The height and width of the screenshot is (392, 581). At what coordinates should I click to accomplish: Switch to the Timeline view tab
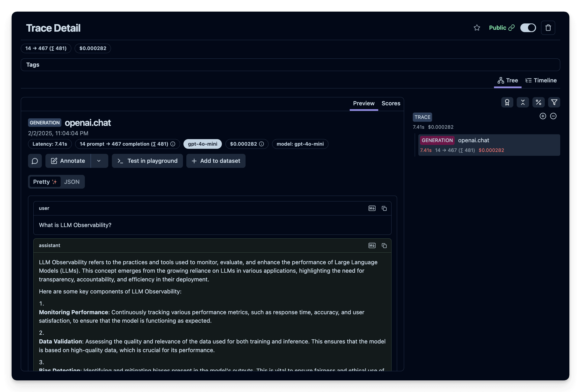point(541,80)
